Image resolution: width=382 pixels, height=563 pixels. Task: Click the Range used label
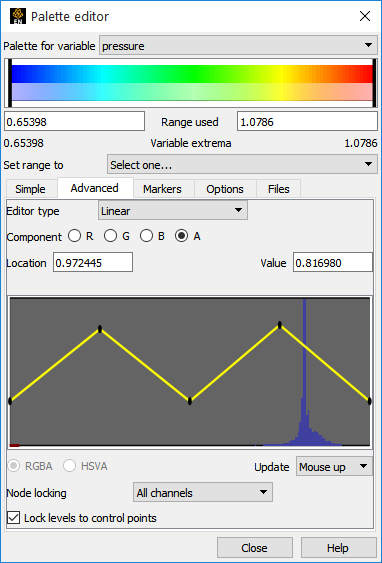pos(190,122)
